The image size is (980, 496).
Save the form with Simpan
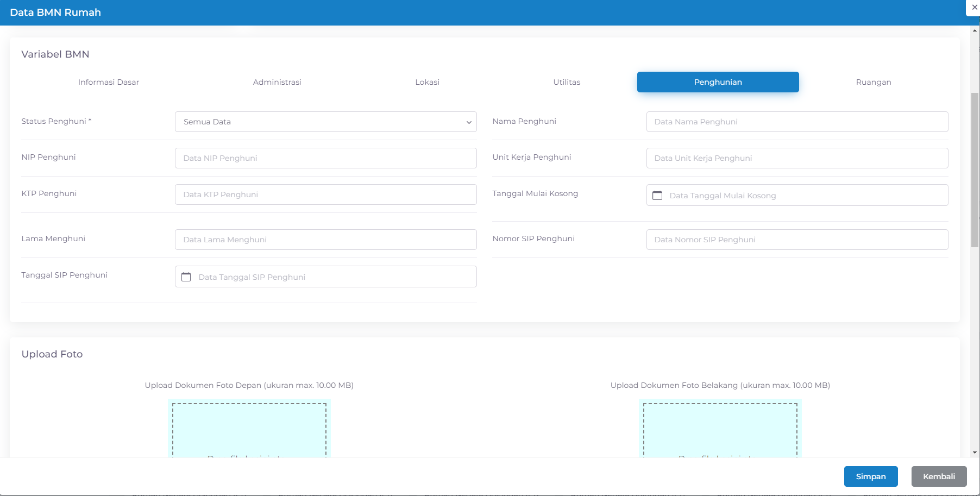coord(871,476)
